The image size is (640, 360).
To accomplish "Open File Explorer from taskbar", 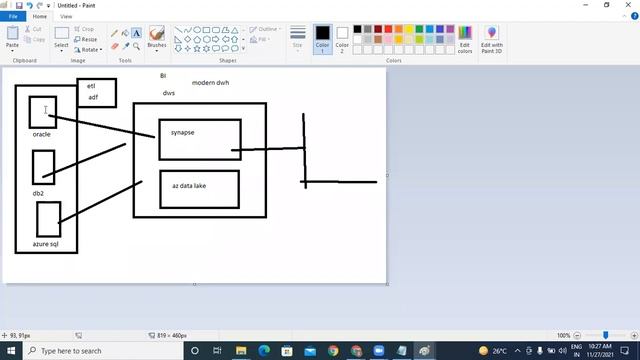I will (241, 351).
